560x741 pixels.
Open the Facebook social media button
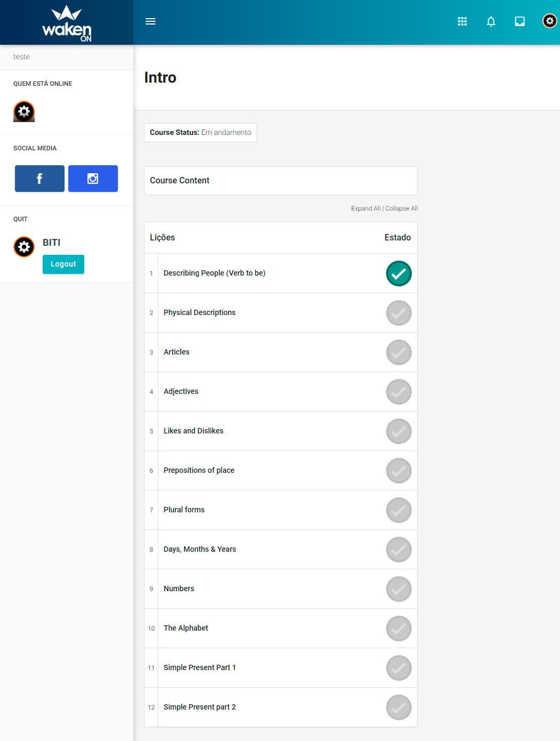[x=39, y=179]
